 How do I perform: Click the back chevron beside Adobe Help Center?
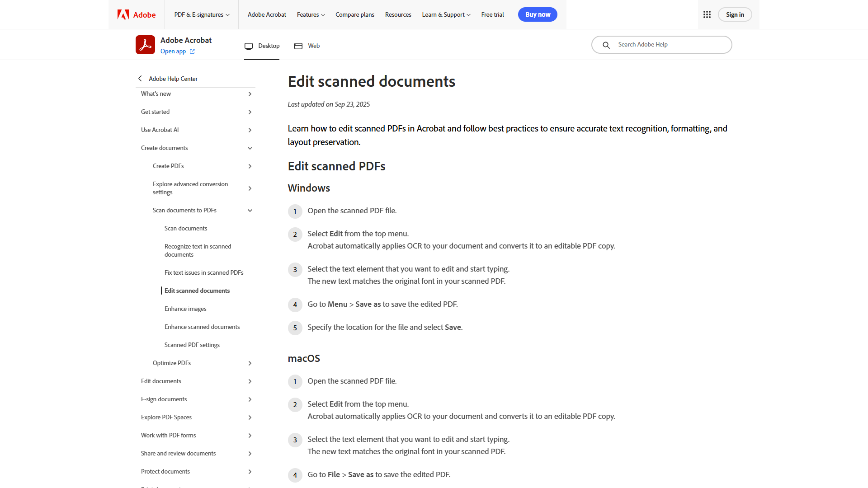140,78
